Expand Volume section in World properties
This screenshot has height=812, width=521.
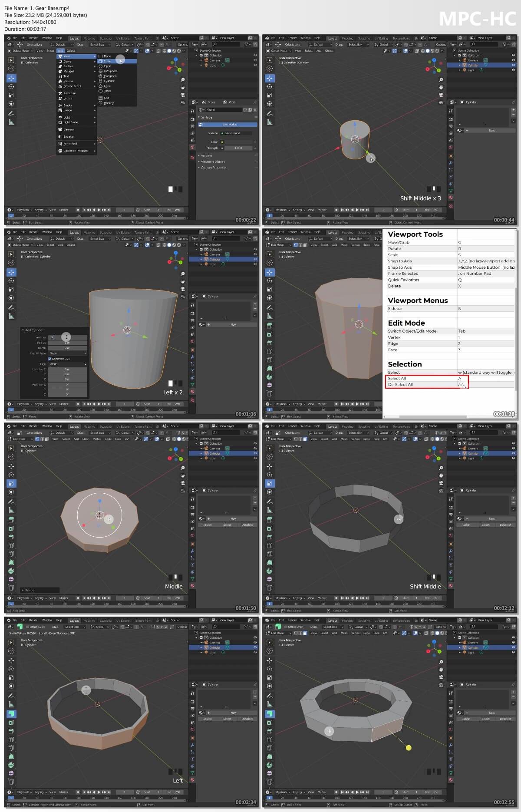206,155
